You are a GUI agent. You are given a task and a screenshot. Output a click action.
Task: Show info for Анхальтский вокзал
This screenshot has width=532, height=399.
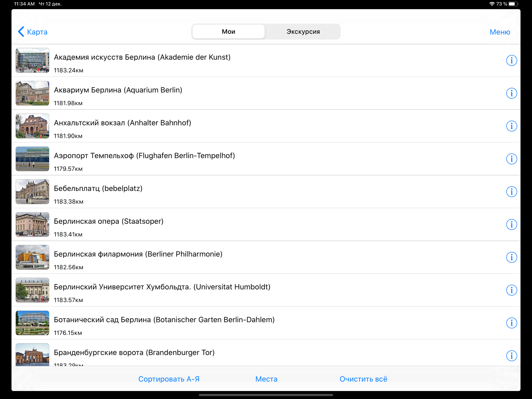(x=511, y=126)
